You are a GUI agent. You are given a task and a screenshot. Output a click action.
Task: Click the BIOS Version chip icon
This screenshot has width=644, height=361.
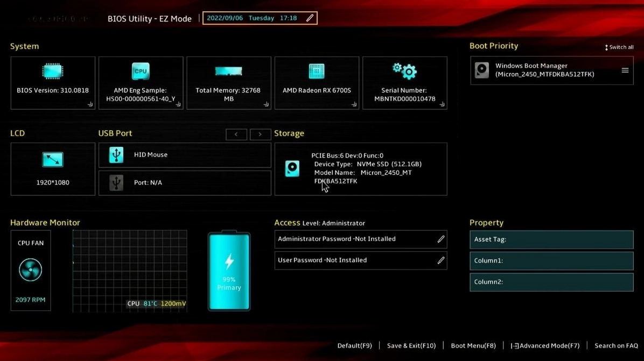(52, 70)
